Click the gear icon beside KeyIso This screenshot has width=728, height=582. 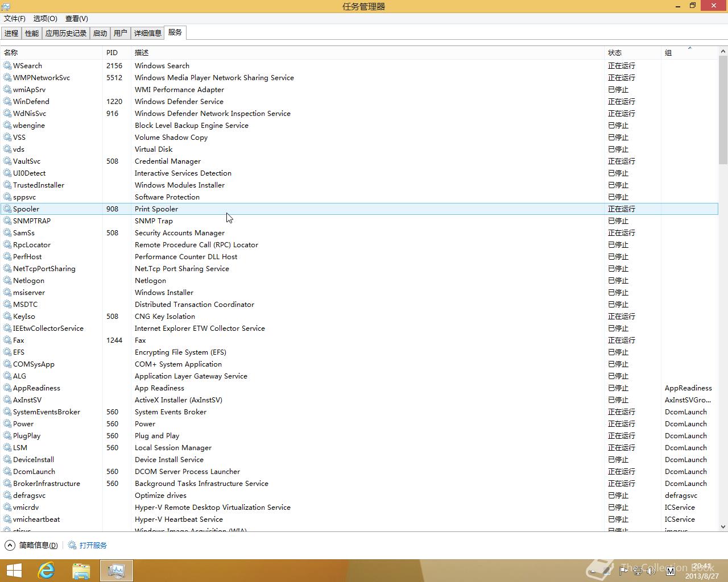7,317
